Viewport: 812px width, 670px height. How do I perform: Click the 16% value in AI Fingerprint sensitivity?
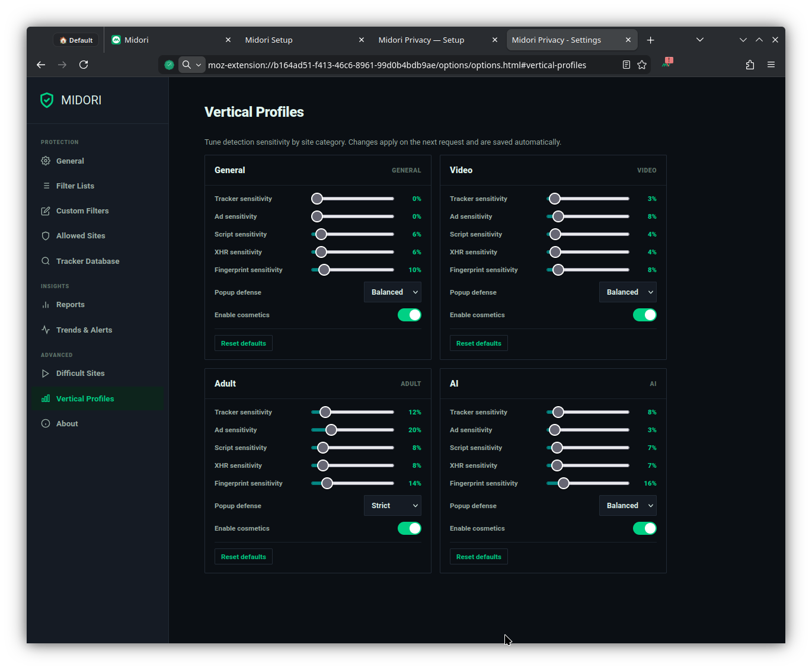coord(650,483)
